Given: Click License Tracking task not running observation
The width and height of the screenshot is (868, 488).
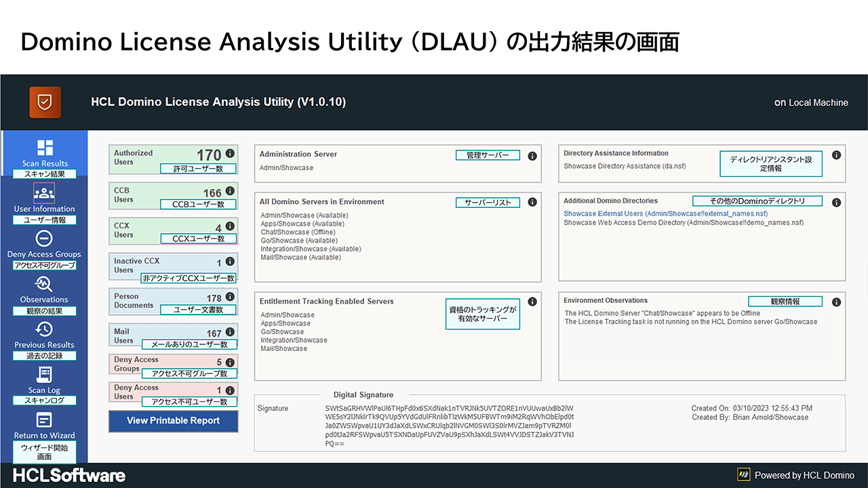Looking at the screenshot, I should (691, 322).
